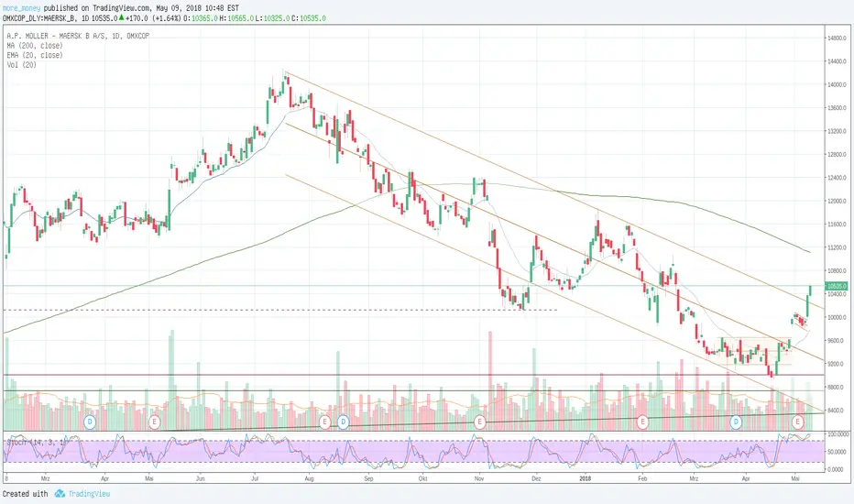
Task: Select the MA (200, close) indicator label
Action: coord(35,46)
